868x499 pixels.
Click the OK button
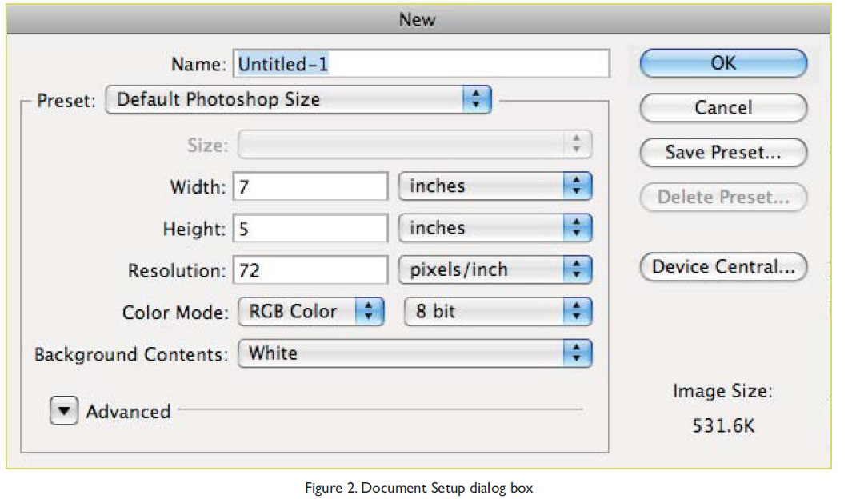pyautogui.click(x=723, y=63)
